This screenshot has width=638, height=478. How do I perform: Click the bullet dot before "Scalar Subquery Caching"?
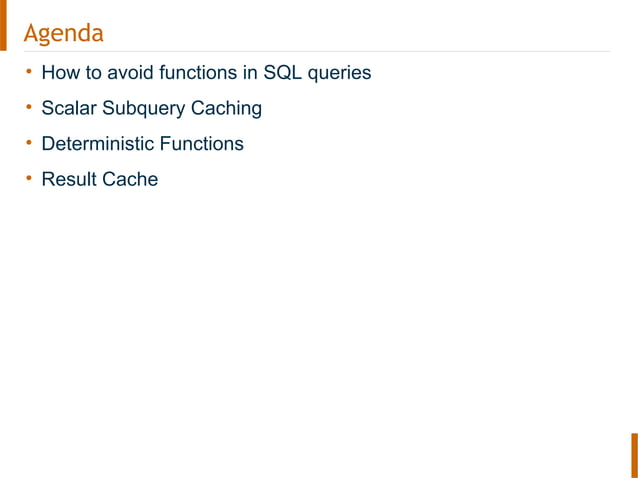[x=30, y=107]
